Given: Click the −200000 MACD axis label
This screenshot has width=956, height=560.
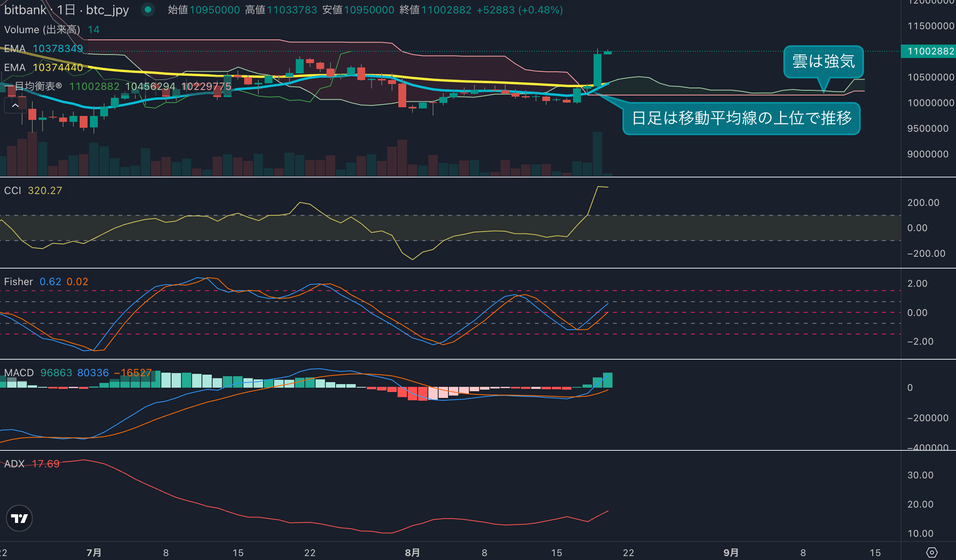Looking at the screenshot, I should (x=928, y=418).
